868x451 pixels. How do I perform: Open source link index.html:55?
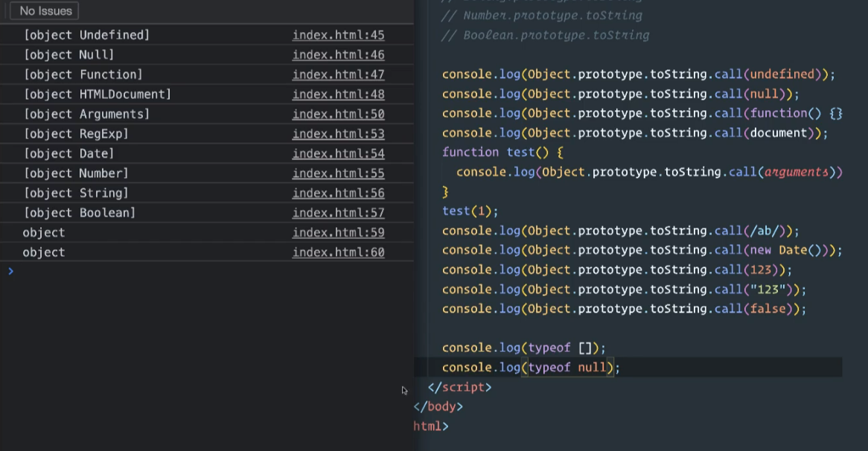(x=338, y=173)
